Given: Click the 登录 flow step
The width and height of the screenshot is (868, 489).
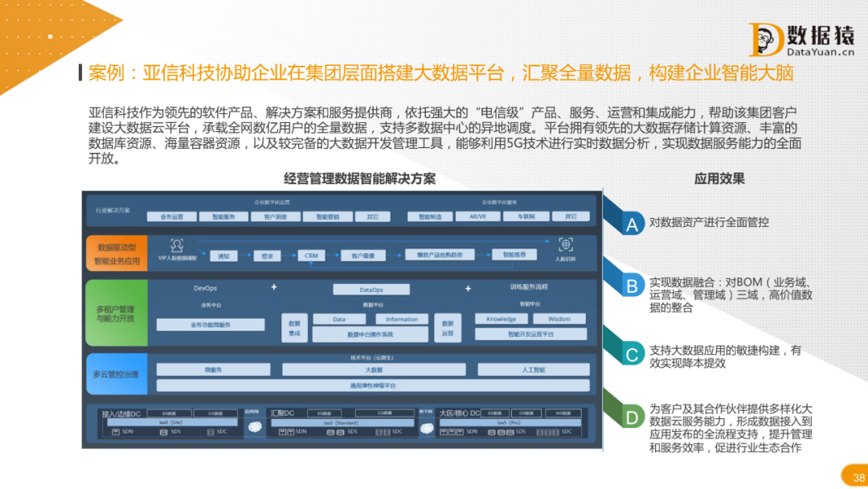Looking at the screenshot, I should click(268, 256).
